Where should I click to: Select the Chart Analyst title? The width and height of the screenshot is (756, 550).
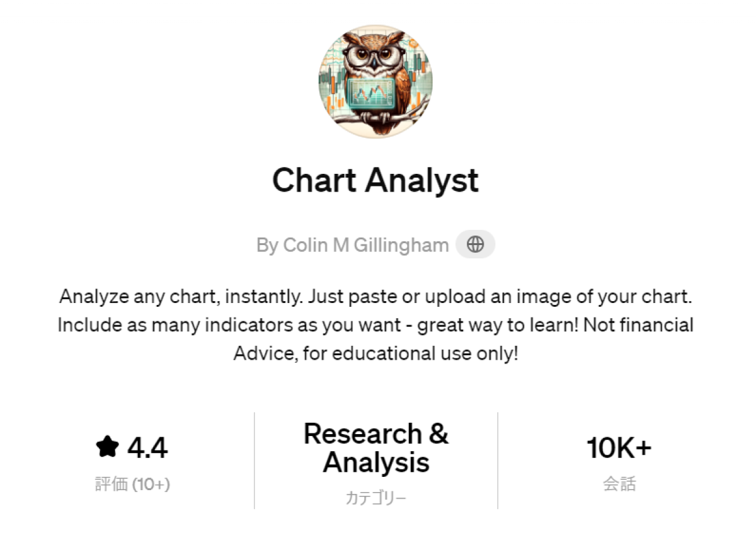click(x=375, y=180)
